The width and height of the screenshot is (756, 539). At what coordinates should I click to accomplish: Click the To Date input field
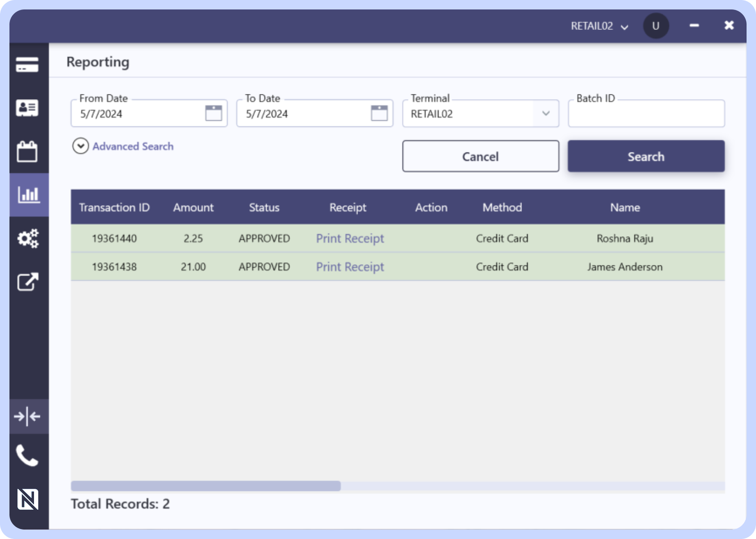(x=315, y=113)
